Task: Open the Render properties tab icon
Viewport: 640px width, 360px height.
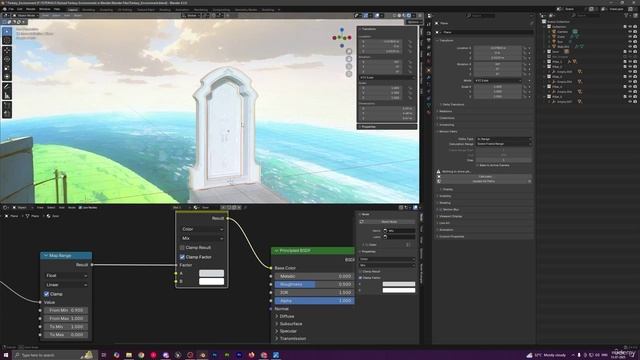Action: coord(429,33)
